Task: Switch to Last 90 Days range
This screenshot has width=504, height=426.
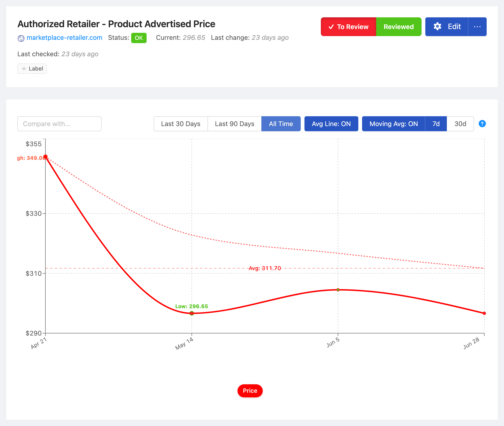Action: tap(234, 124)
